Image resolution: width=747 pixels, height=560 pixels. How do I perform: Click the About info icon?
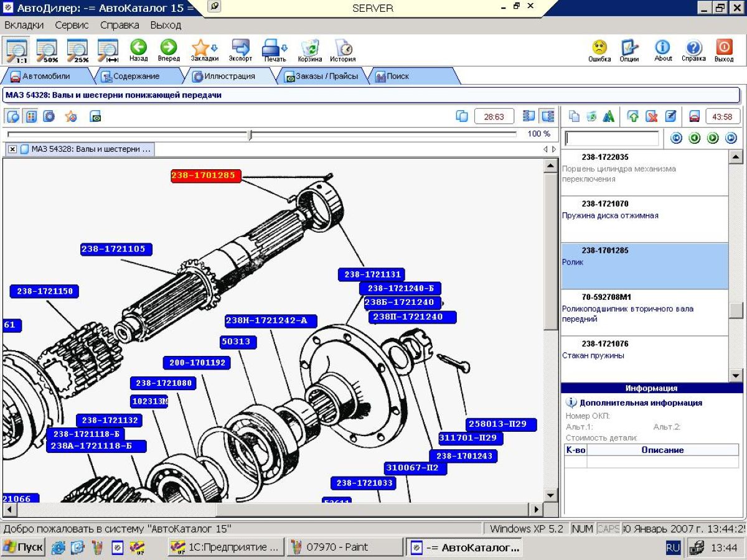pos(663,50)
